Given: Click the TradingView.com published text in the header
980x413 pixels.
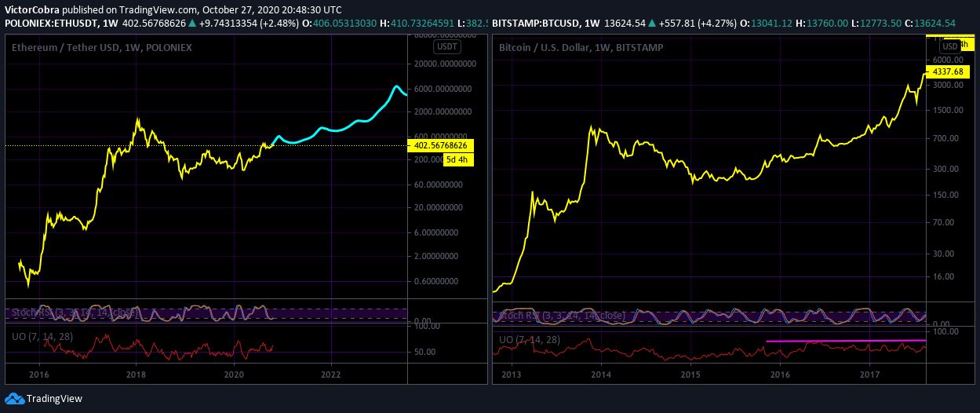Looking at the screenshot, I should (x=131, y=10).
